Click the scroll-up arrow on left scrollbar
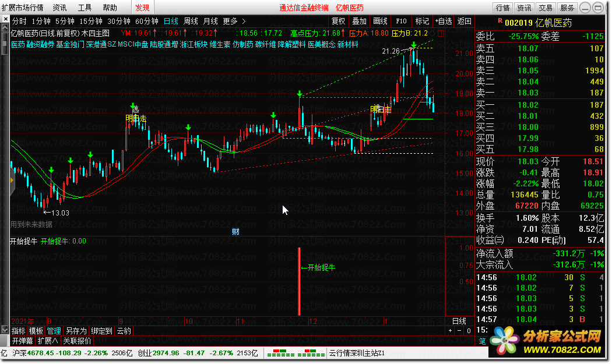Viewport: 612px width, 364px height. (x=5, y=28)
